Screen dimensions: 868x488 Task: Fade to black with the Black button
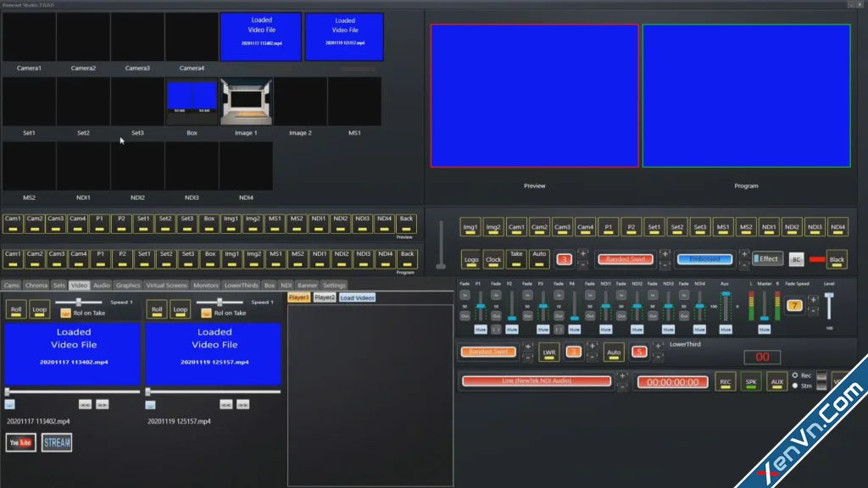(837, 259)
